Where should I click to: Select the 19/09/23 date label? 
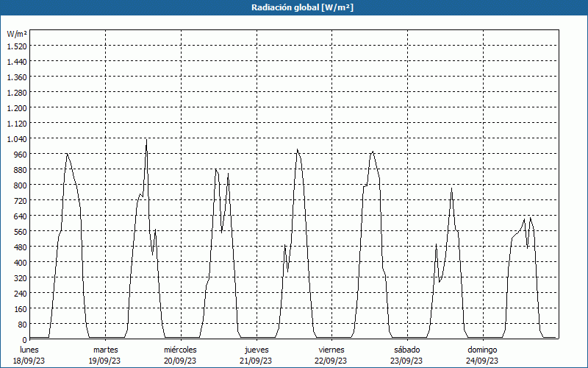tap(104, 361)
